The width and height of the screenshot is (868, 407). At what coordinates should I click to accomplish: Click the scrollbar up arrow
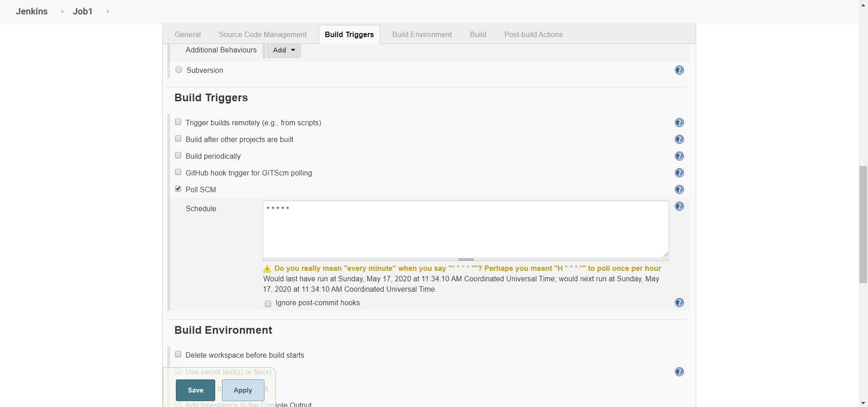tap(863, 4)
